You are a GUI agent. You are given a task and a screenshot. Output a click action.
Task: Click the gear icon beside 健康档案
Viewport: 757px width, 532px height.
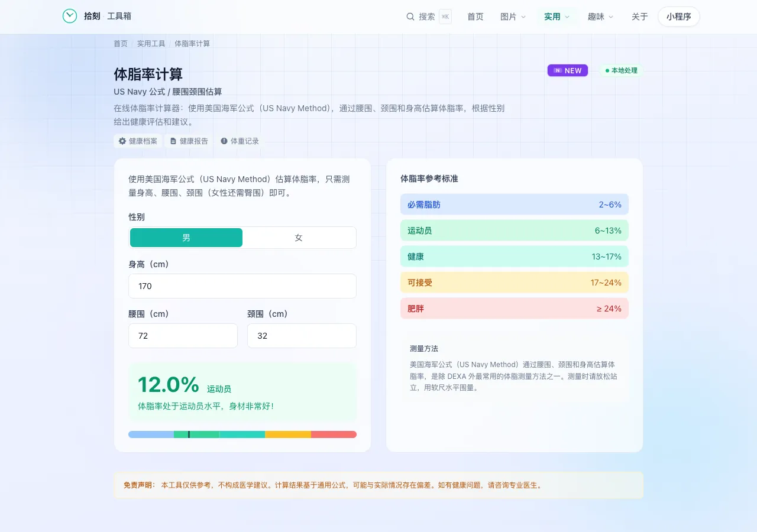pyautogui.click(x=122, y=141)
